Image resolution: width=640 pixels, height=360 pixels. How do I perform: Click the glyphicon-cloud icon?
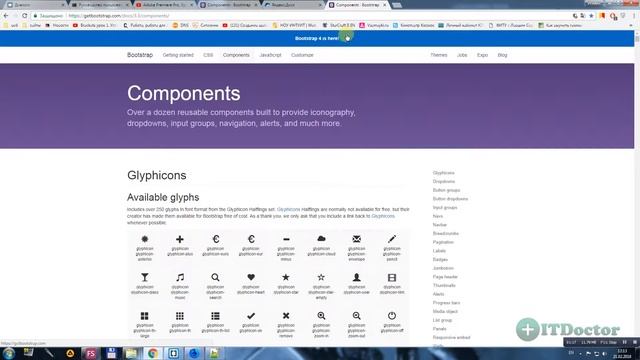[321, 239]
